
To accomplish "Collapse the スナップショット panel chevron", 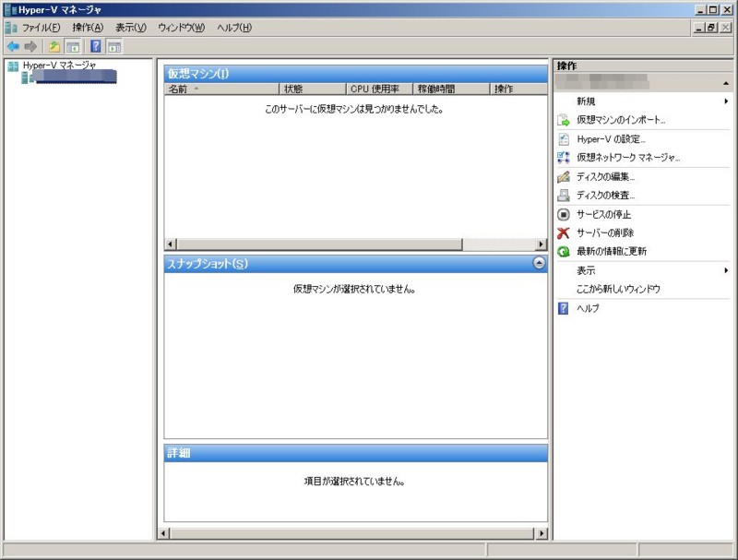I will pos(538,261).
